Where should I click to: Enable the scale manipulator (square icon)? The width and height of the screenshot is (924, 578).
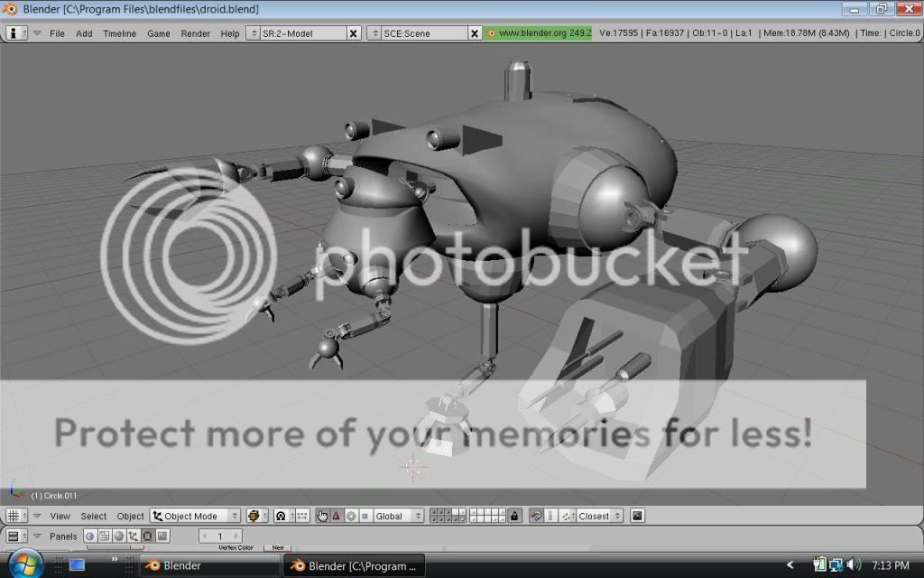364,515
